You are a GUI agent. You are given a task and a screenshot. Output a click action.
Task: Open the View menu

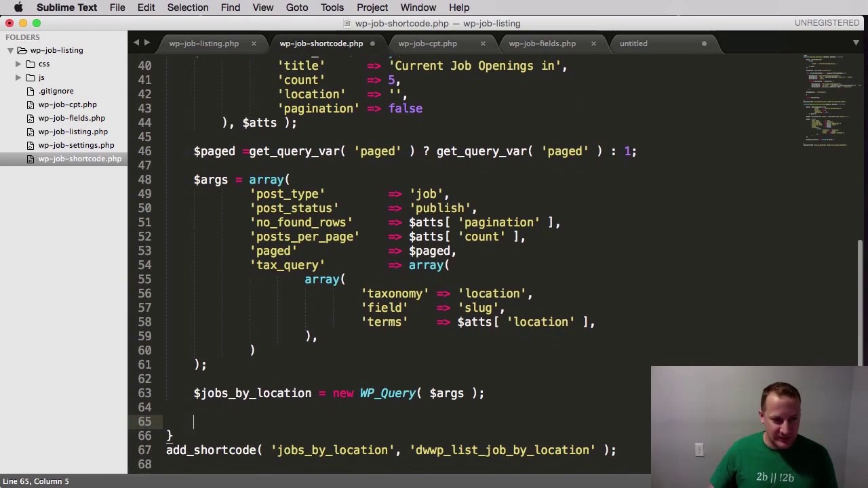pyautogui.click(x=263, y=7)
